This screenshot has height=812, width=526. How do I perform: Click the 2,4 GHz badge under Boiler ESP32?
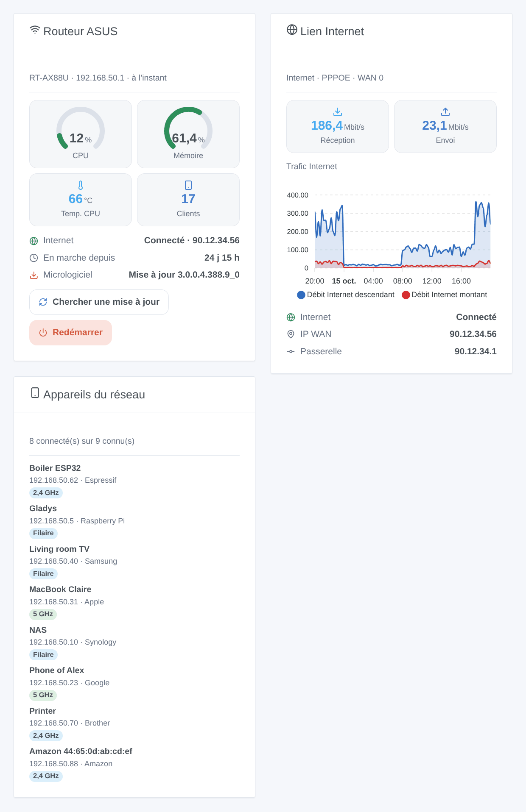pos(46,493)
